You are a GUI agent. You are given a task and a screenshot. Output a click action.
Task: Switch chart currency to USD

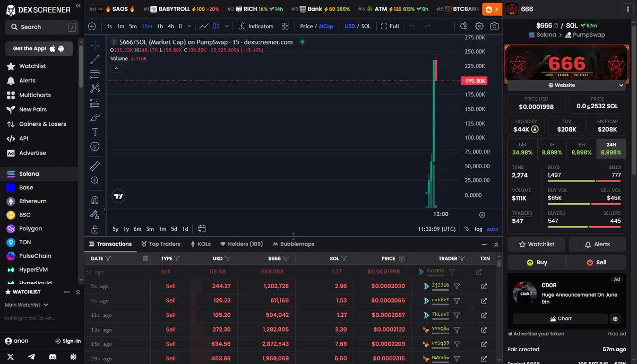(x=350, y=26)
